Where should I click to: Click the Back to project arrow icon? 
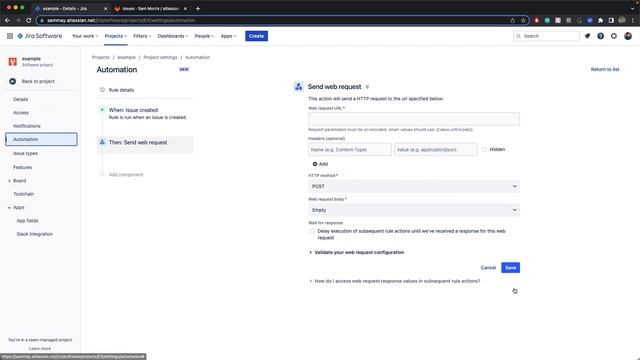(x=13, y=81)
